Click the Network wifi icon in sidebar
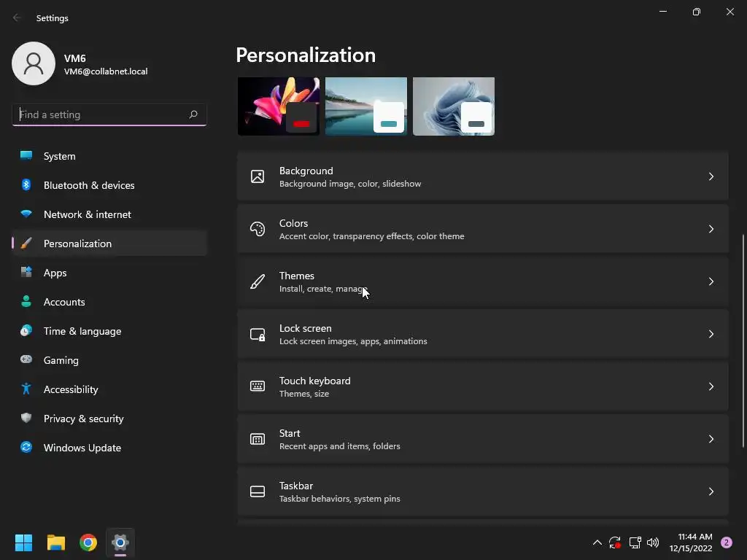 26,214
